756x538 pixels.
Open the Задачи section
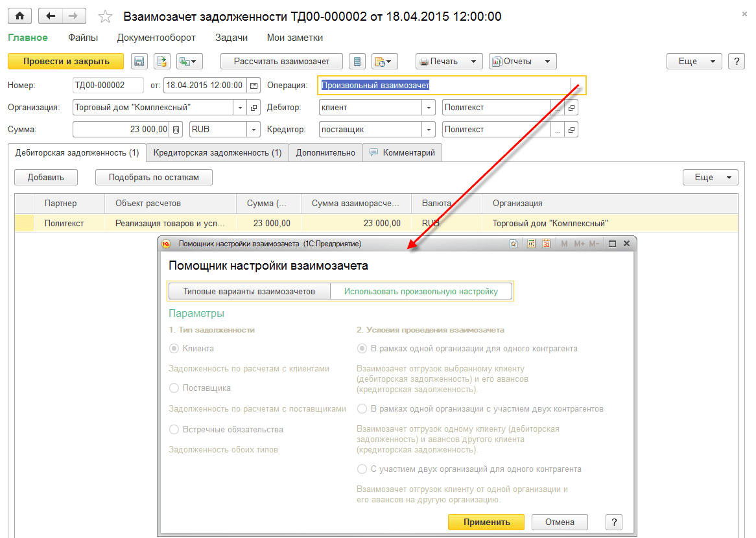point(231,38)
